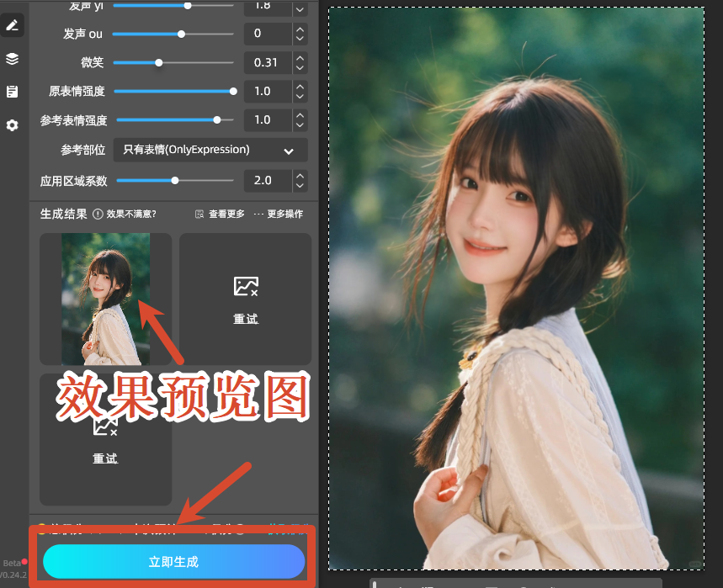The width and height of the screenshot is (723, 588).
Task: Increase 微笑 value with up arrow
Action: [300, 58]
